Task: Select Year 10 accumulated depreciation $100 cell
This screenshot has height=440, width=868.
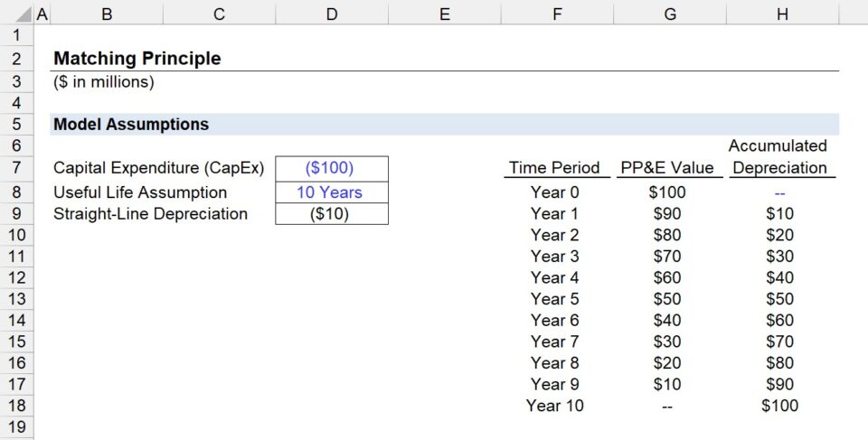Action: pos(779,406)
